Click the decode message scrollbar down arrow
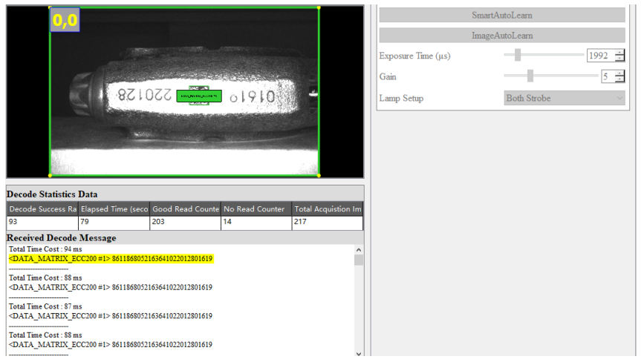This screenshot has width=644, height=362. (359, 352)
